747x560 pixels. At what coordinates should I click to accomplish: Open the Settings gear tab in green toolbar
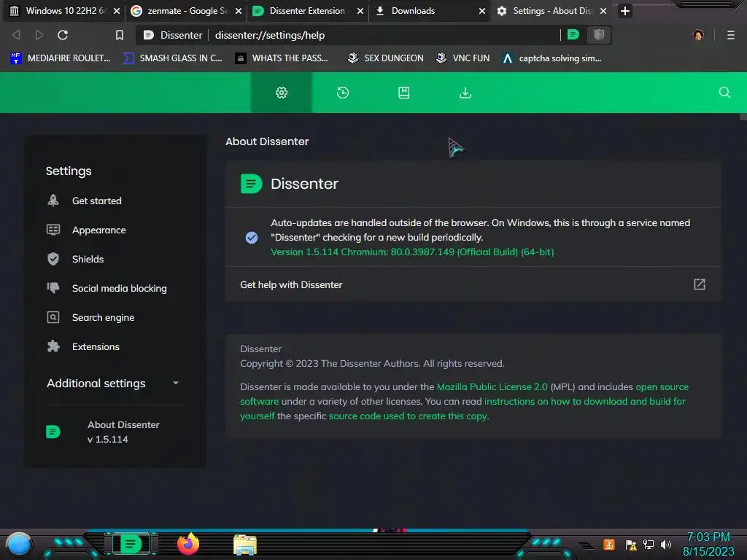point(282,93)
